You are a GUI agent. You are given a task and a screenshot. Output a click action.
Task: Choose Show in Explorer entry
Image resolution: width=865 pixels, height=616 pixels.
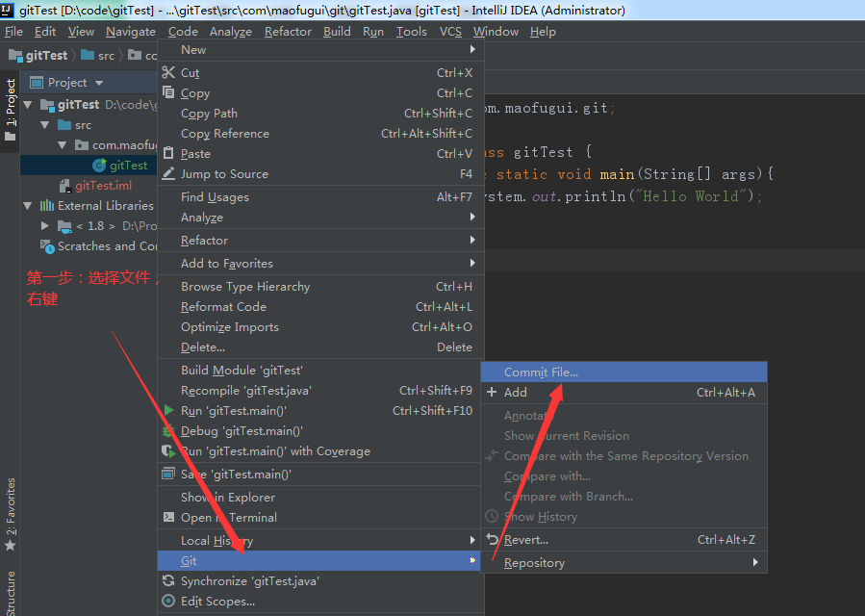320,497
